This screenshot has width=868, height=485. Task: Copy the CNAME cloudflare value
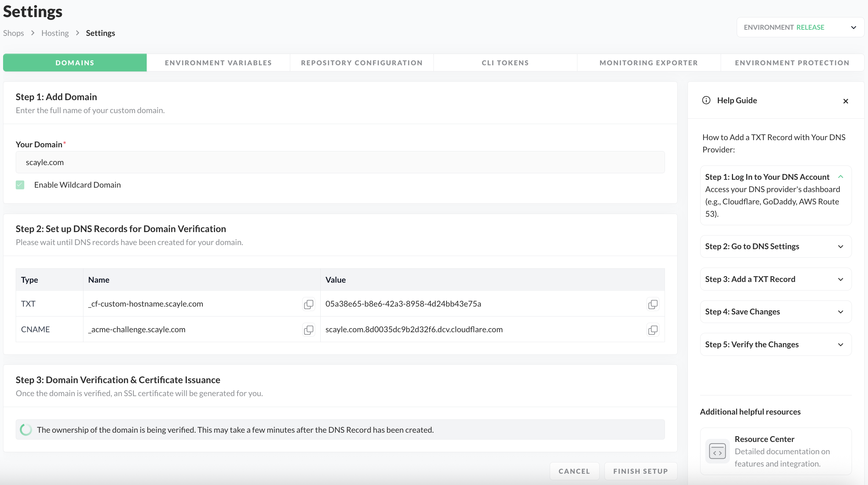click(x=653, y=329)
